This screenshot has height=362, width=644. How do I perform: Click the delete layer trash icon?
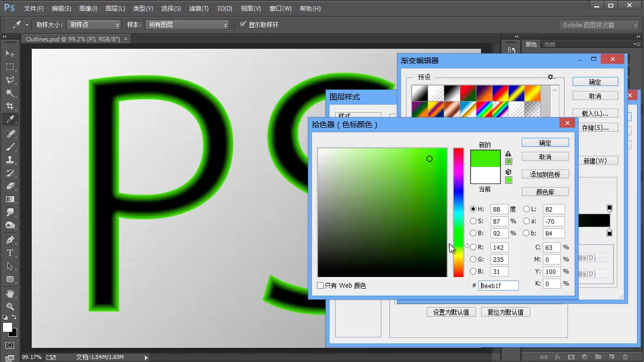(x=625, y=357)
